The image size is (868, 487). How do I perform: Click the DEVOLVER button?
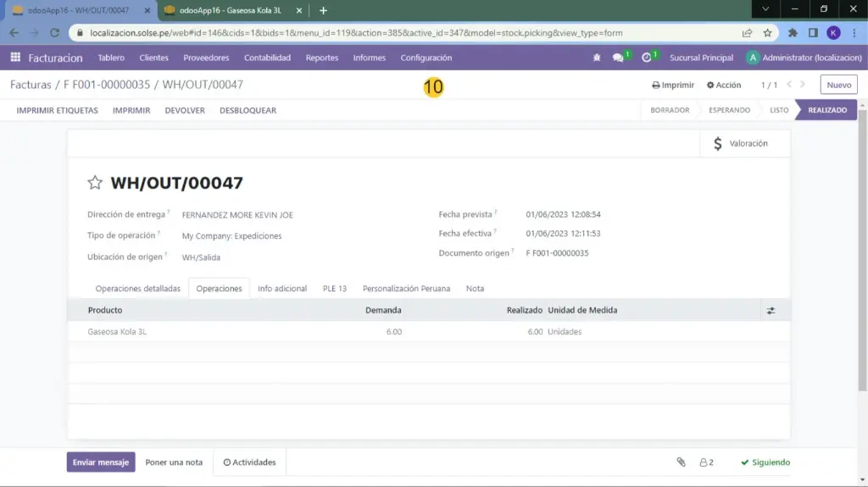(x=185, y=110)
